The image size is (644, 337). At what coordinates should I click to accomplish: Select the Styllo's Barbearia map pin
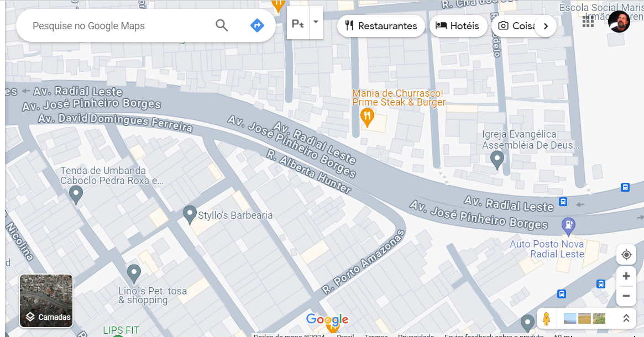point(190,215)
